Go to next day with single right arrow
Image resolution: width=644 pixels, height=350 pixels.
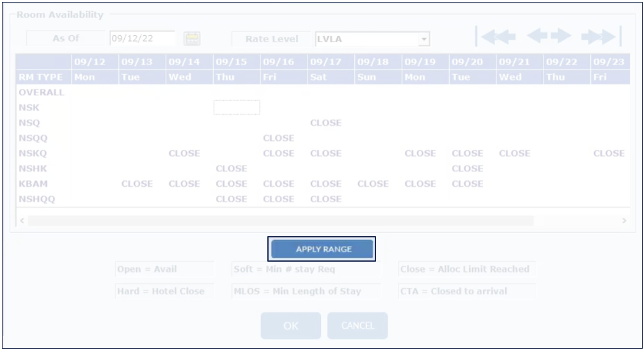(561, 36)
